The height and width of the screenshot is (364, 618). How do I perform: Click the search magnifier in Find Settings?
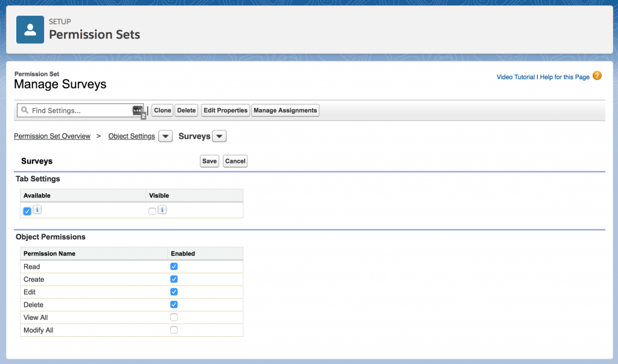coord(24,110)
